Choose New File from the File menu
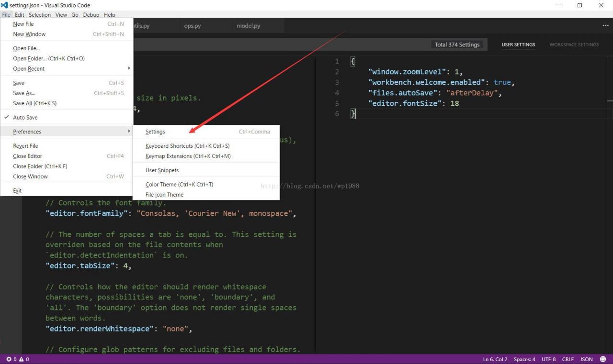613x364 pixels. click(67, 24)
